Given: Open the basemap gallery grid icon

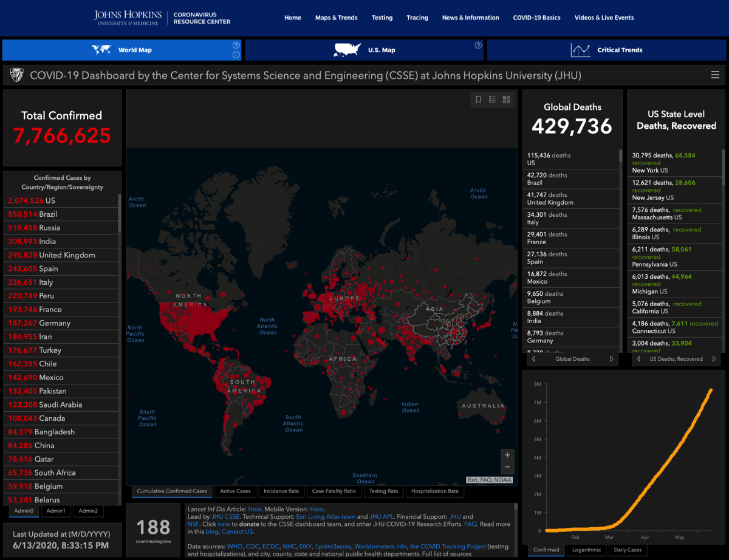Looking at the screenshot, I should [x=507, y=100].
